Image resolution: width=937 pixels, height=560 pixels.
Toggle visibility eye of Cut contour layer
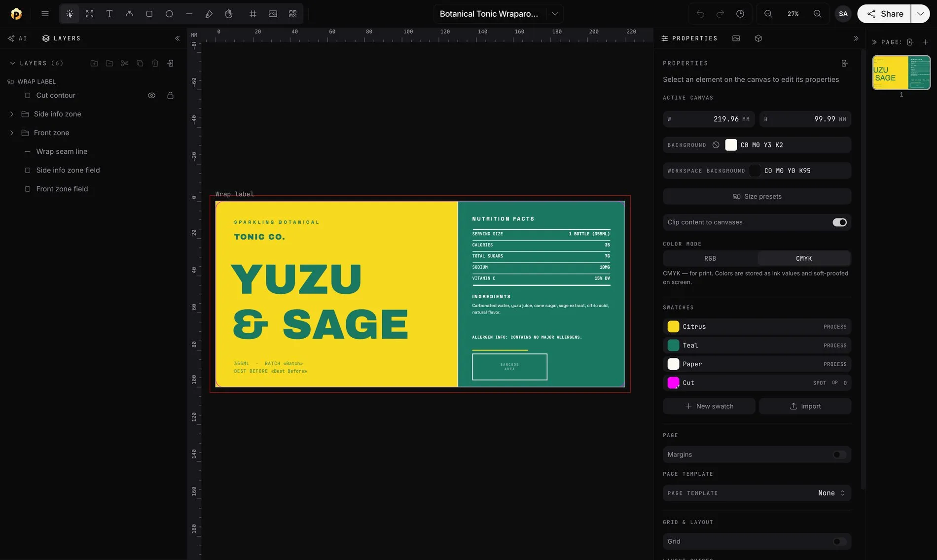pyautogui.click(x=152, y=96)
